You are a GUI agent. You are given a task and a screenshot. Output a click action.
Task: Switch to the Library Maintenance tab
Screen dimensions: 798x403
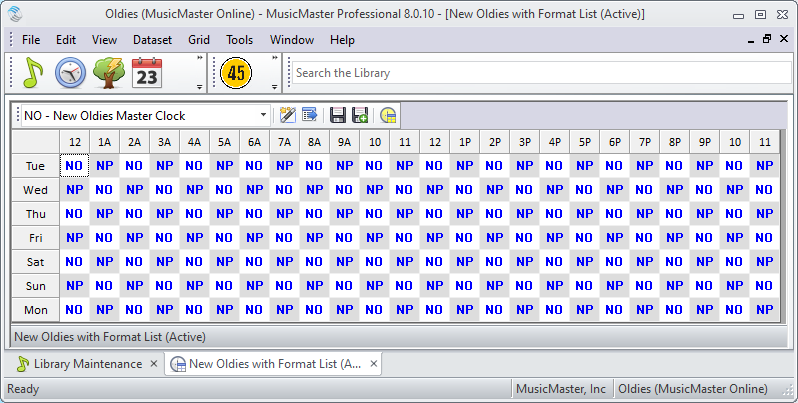tap(86, 364)
